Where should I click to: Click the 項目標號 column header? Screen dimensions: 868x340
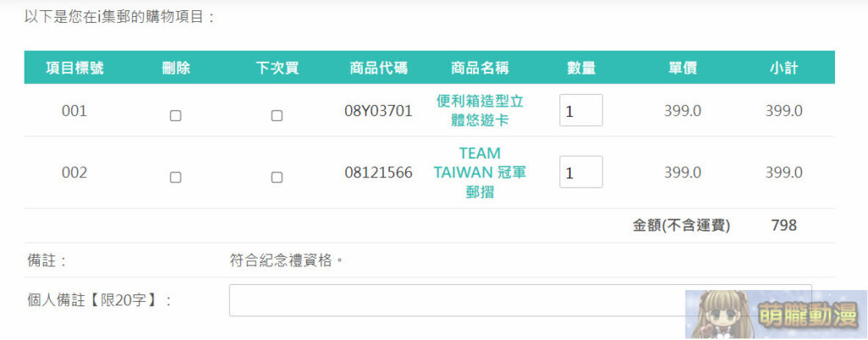(x=75, y=69)
